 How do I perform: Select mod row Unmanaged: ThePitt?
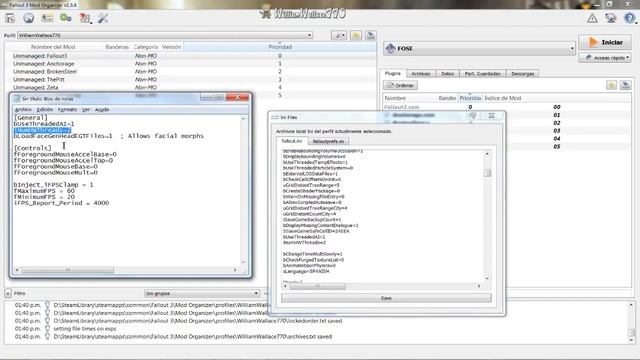tap(191, 80)
